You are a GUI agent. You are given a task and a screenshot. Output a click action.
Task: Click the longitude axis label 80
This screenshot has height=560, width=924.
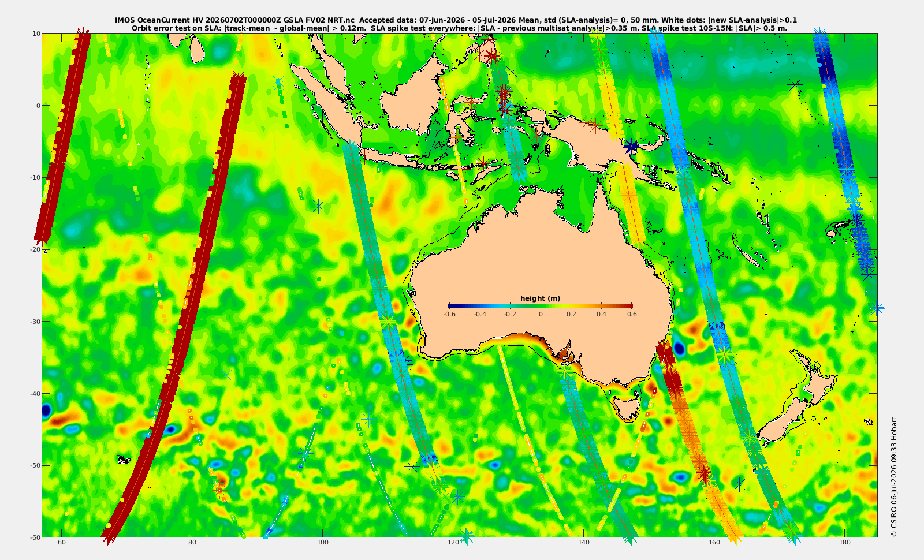point(192,542)
